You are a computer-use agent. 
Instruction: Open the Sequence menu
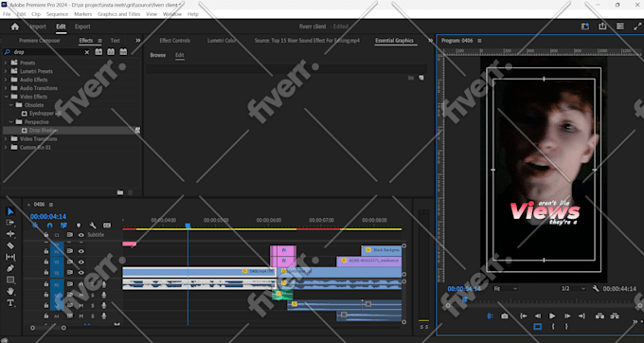[57, 14]
